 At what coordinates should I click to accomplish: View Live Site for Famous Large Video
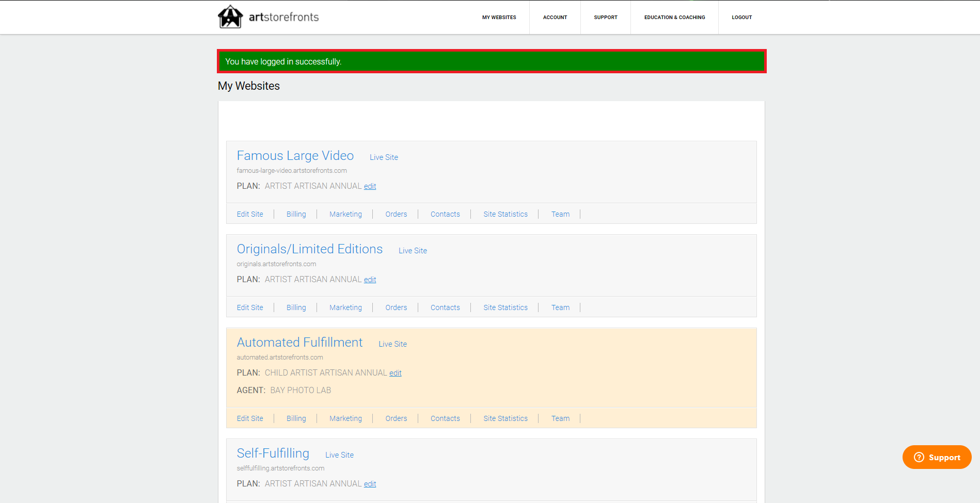pos(384,157)
